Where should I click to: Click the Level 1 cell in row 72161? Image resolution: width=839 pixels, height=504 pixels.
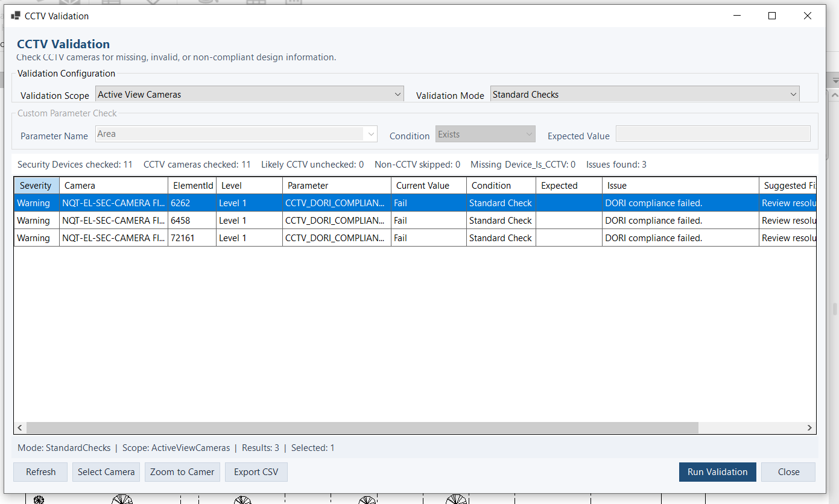pos(249,238)
